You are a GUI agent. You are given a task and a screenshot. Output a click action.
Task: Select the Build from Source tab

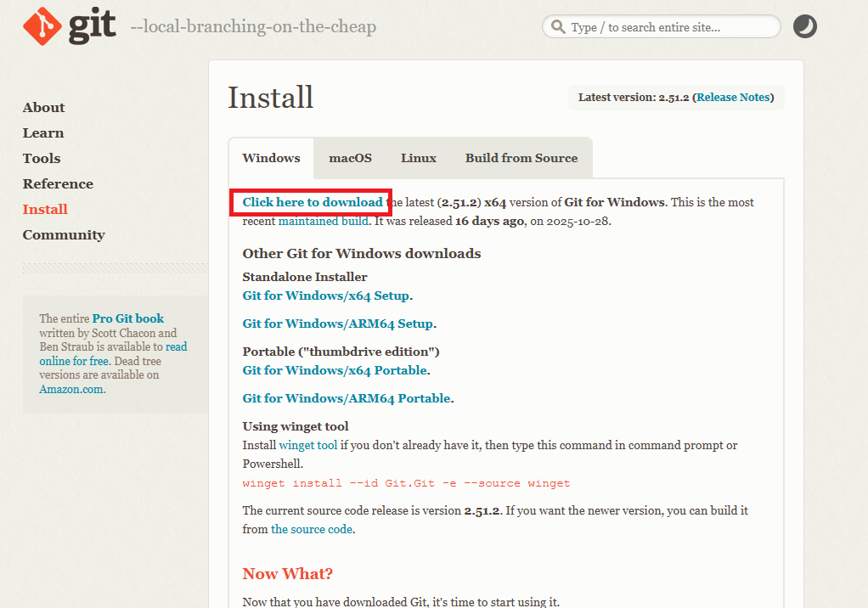click(x=521, y=158)
